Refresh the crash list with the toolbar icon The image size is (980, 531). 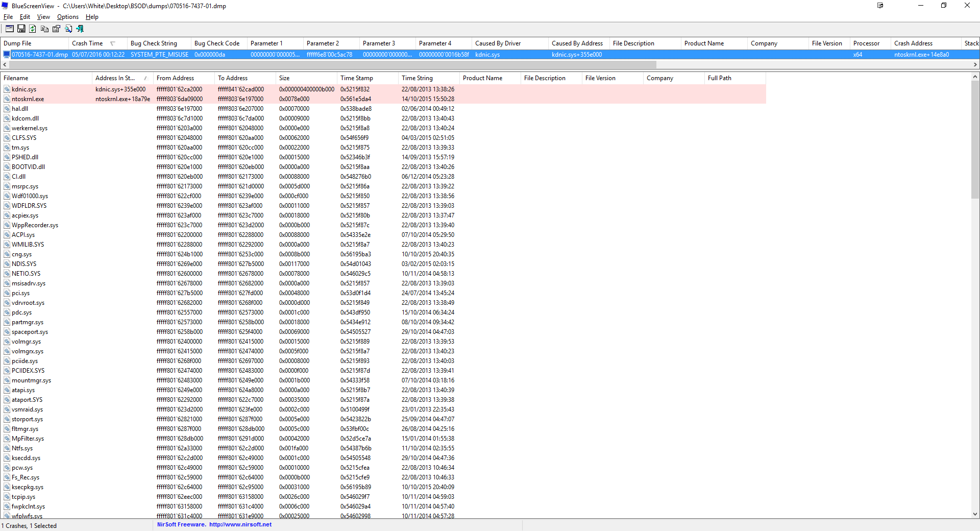pos(33,29)
